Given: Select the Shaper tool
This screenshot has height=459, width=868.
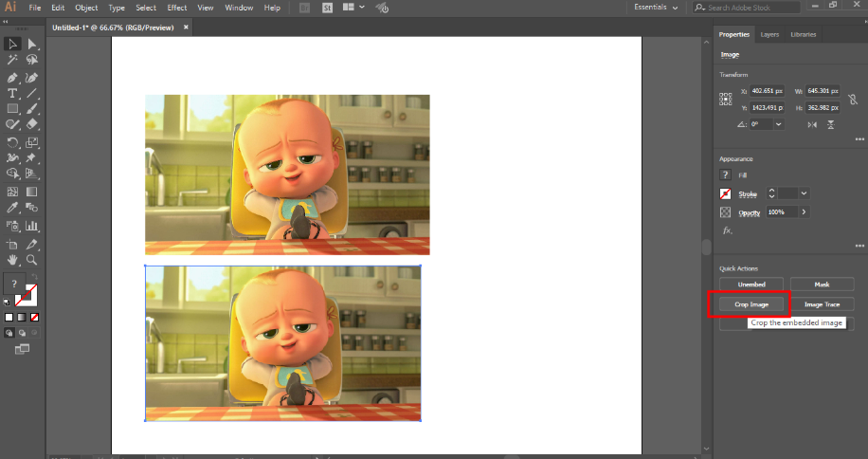Looking at the screenshot, I should 12,124.
